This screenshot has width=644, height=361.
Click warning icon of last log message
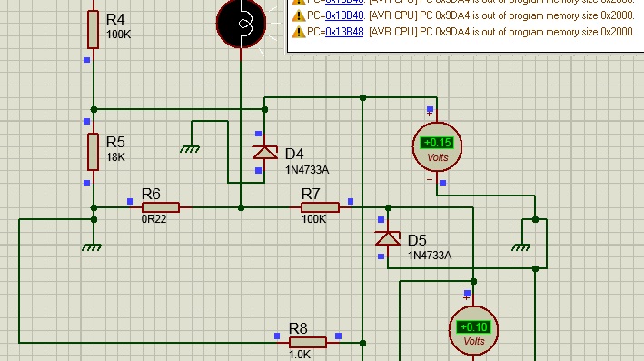coord(298,32)
